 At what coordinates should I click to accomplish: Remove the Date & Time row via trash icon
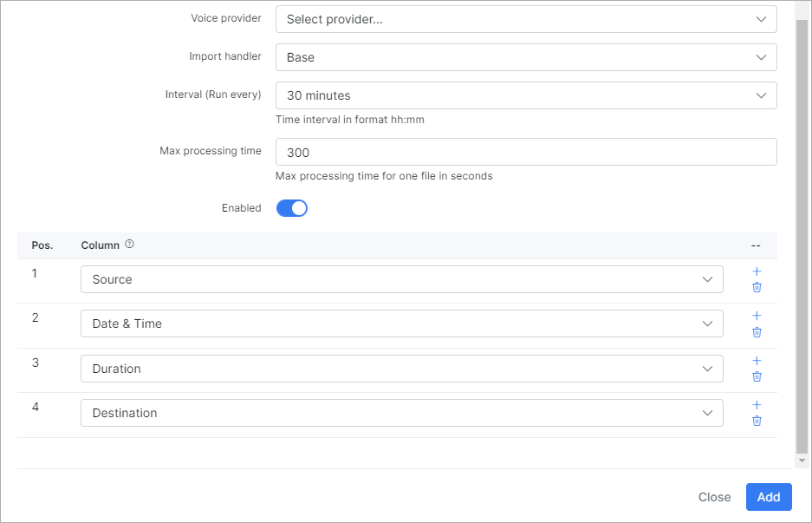(756, 332)
